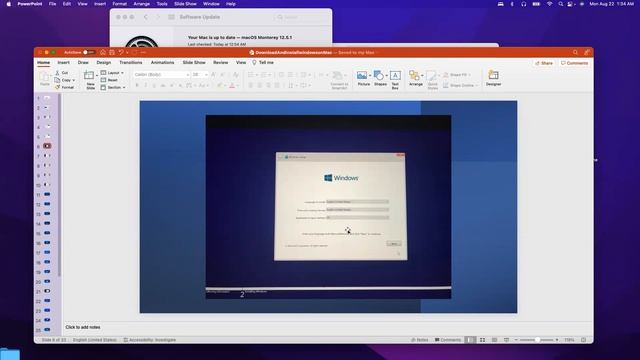The image size is (640, 360).
Task: Click English (United States) language indicator
Action: (95, 340)
